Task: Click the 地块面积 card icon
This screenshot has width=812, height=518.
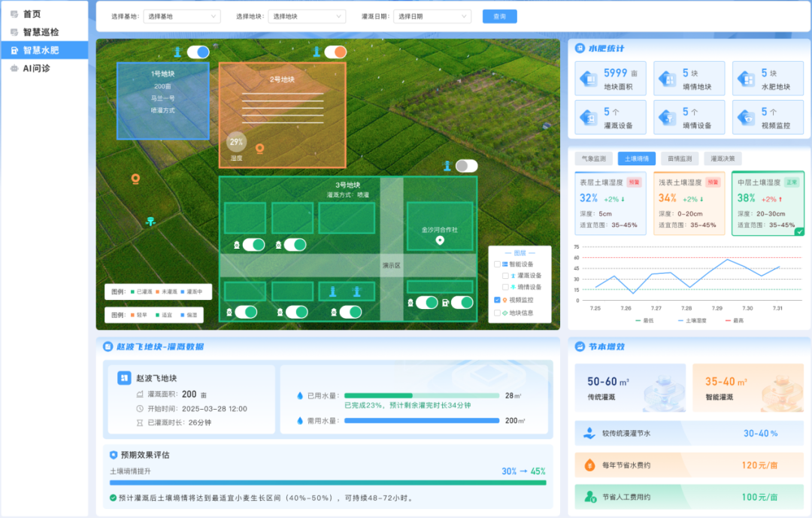Action: coord(589,79)
